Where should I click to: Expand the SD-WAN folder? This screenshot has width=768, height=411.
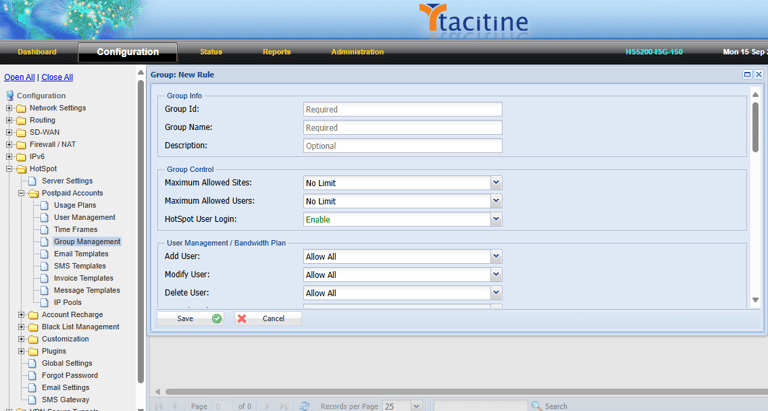(x=9, y=132)
